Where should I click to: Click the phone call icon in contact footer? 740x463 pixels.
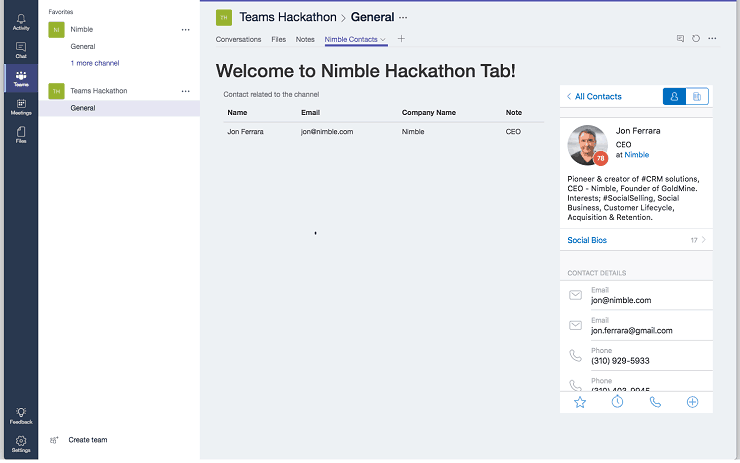pyautogui.click(x=655, y=402)
